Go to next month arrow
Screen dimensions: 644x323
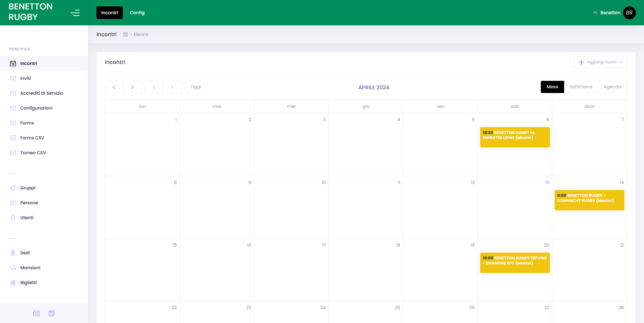[x=172, y=87]
